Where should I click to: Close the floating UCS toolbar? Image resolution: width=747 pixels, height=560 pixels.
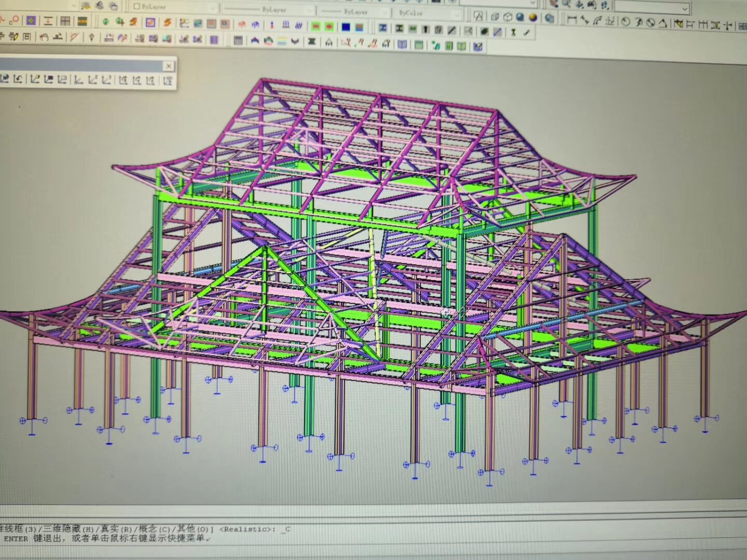pyautogui.click(x=169, y=66)
